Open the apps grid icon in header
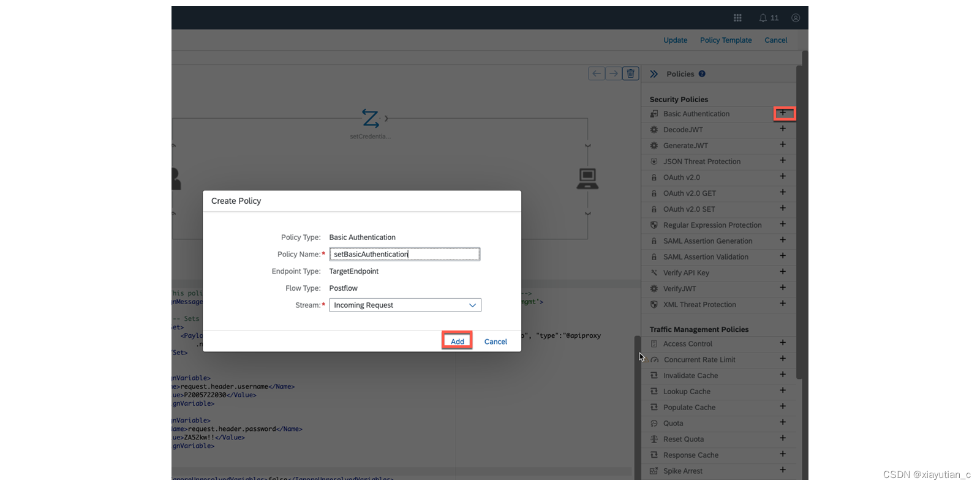Image resolution: width=980 pixels, height=486 pixels. (x=737, y=18)
